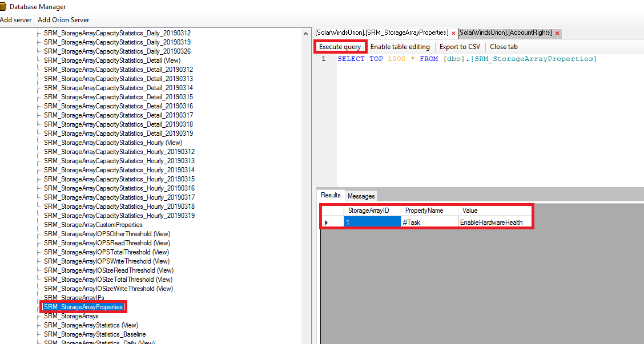Image resolution: width=644 pixels, height=344 pixels.
Task: Close the AccountRights tab with its x
Action: pyautogui.click(x=557, y=33)
